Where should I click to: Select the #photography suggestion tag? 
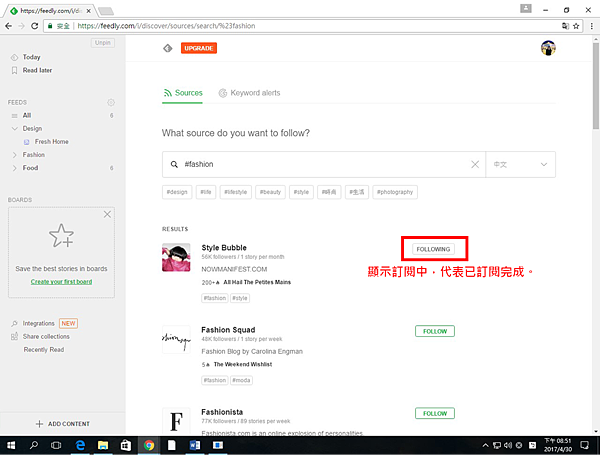pos(395,192)
